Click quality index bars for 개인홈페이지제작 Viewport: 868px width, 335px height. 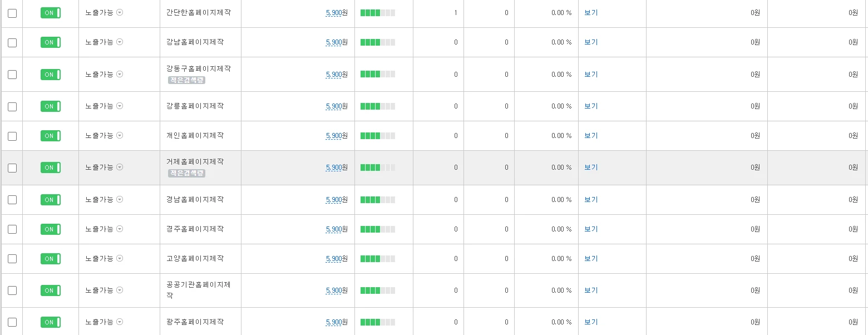[377, 136]
